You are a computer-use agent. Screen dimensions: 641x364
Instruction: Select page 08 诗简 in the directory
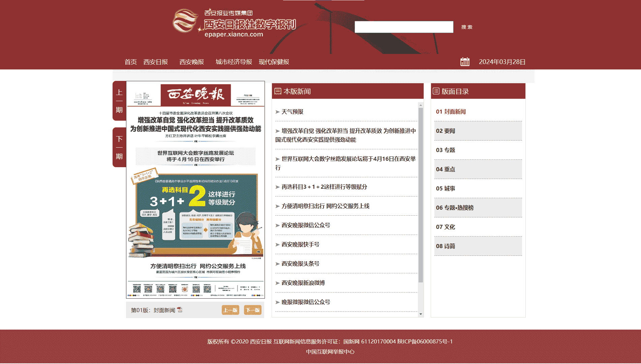coord(478,246)
